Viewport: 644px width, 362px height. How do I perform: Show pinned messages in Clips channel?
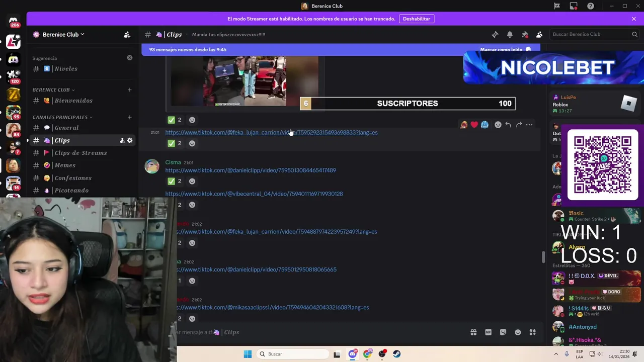coord(525,34)
